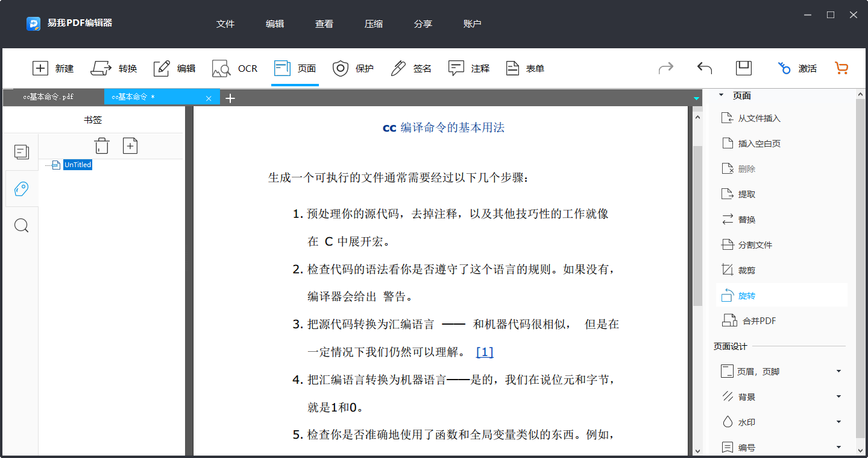
Task: Select the 编辑 toolbar edit tool
Action: tap(174, 68)
